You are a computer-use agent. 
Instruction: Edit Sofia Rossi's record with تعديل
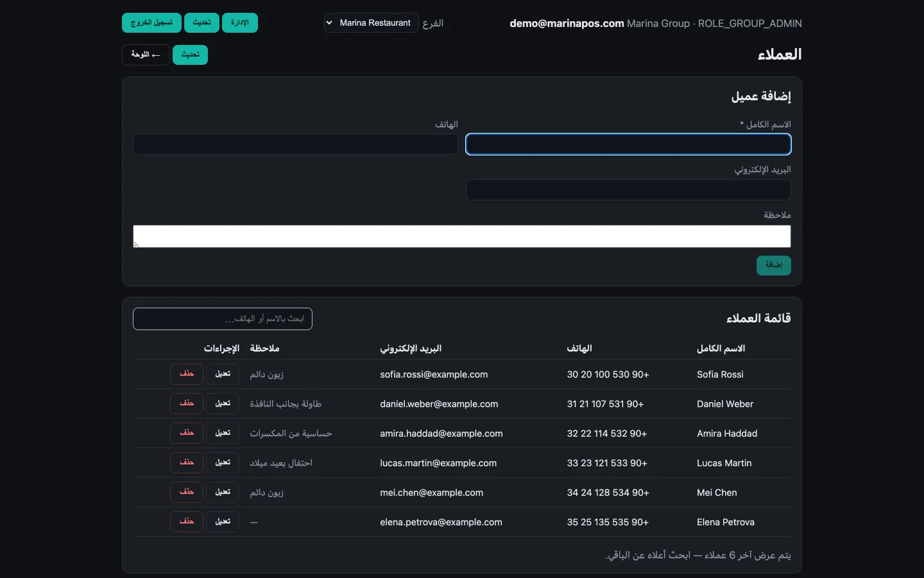point(223,374)
